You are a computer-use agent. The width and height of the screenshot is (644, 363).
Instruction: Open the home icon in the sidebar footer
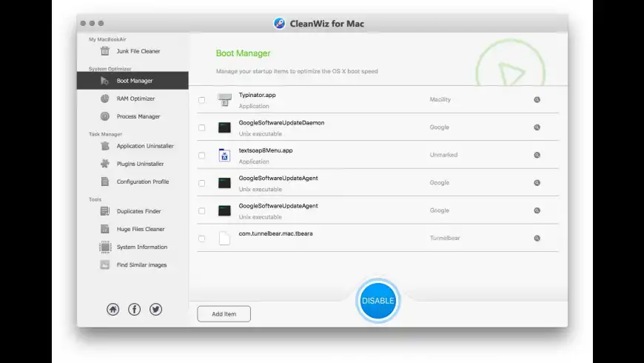click(x=113, y=309)
